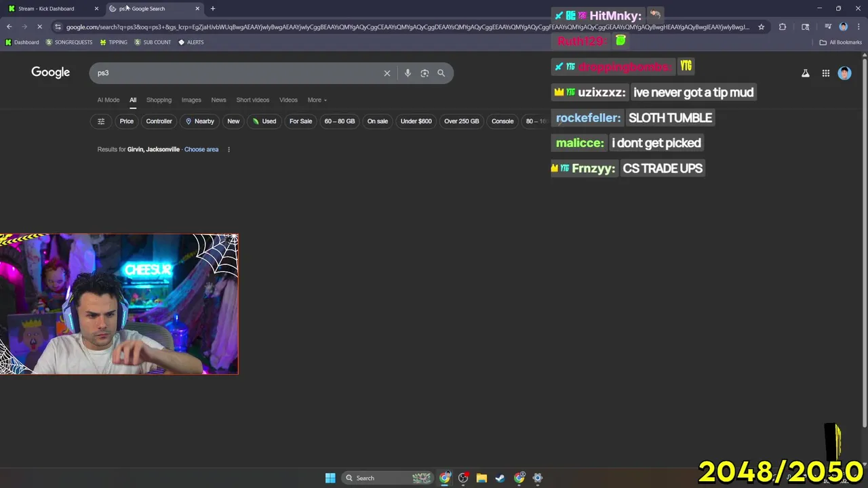Image resolution: width=868 pixels, height=488 pixels.
Task: Select the Short videos tab
Action: click(x=253, y=100)
